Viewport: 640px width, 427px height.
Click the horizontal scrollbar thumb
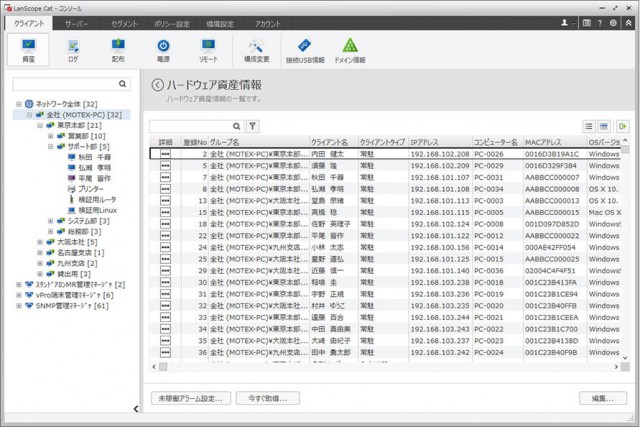pos(163,367)
